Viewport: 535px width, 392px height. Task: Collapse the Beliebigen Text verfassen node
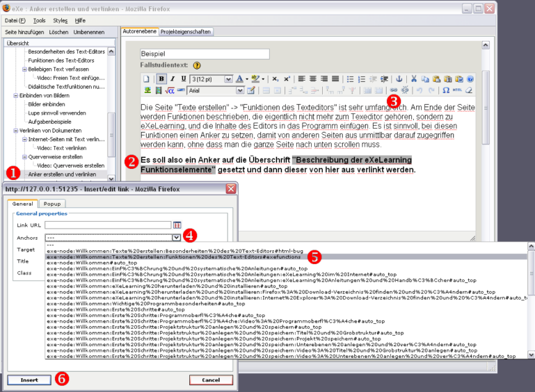click(24, 70)
